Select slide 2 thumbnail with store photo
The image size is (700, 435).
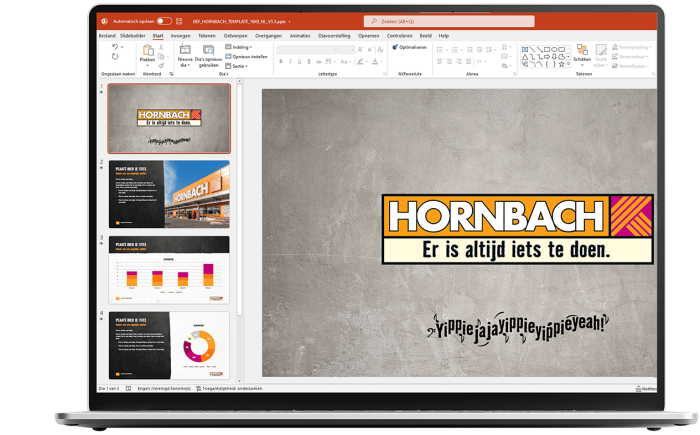(x=169, y=194)
